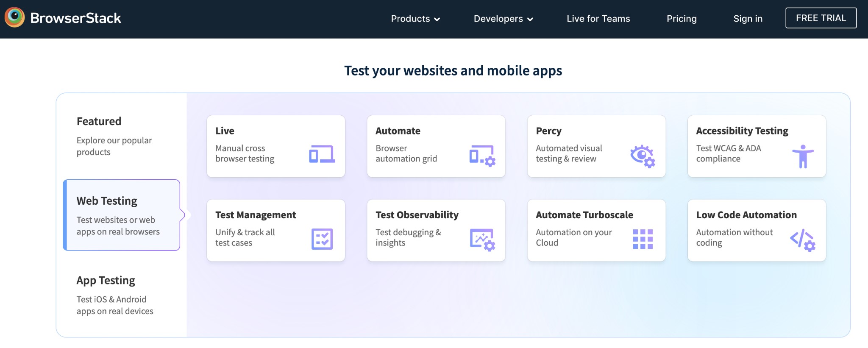
Task: Click 'Explore our popular products' text
Action: tap(114, 146)
